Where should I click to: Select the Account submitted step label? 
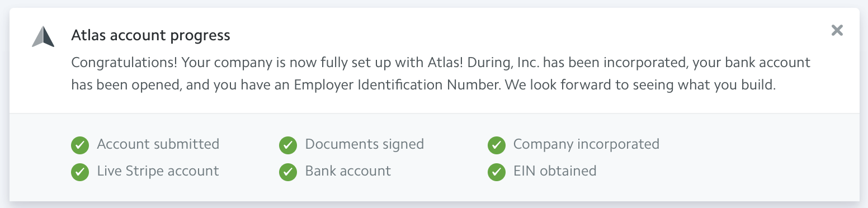point(158,144)
